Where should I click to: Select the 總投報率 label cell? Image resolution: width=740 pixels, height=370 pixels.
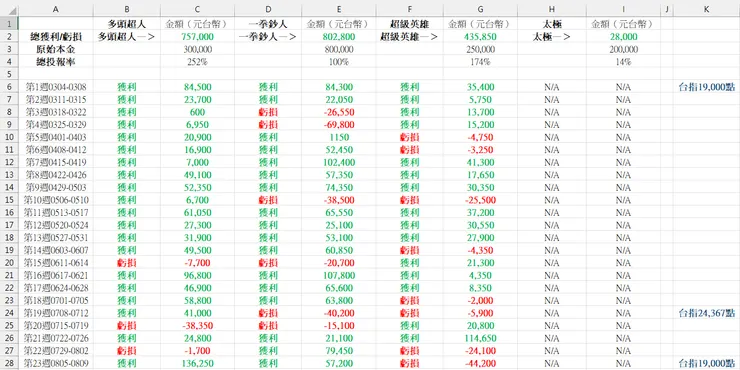(56, 62)
